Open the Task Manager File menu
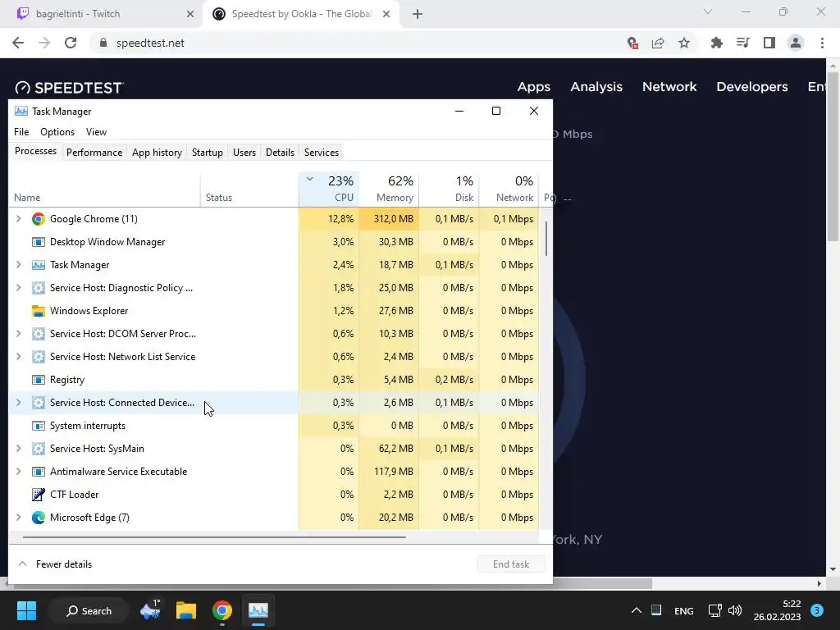The height and width of the screenshot is (630, 840). point(21,132)
